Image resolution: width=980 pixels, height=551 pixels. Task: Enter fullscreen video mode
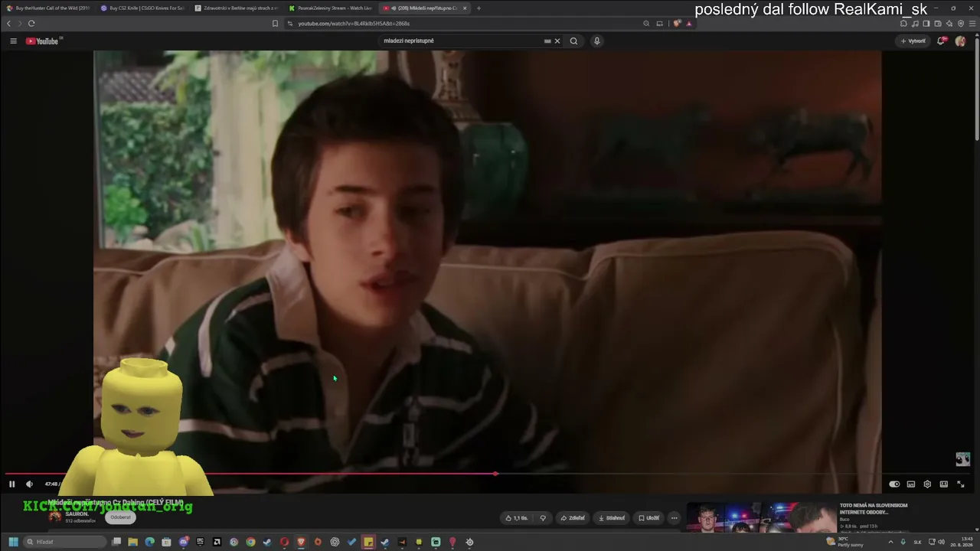(961, 484)
